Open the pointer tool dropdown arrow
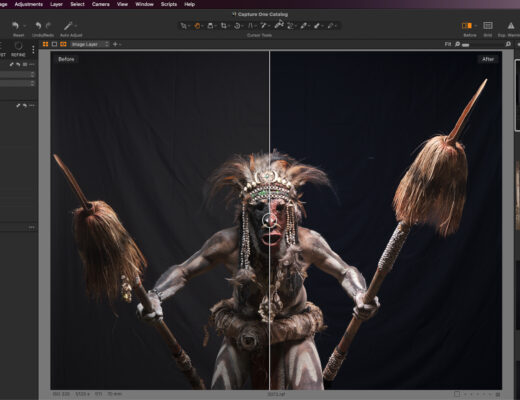Screen dimensions: 520x400 (188, 26)
